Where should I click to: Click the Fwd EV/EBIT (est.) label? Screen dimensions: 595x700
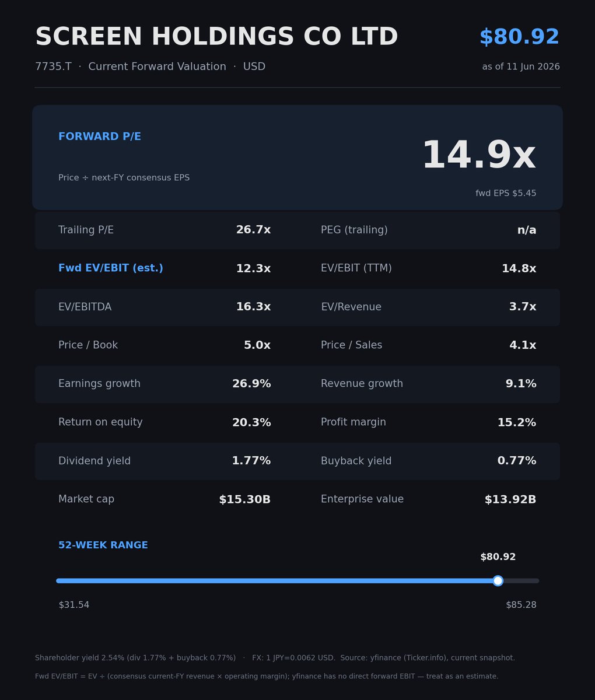coord(111,268)
